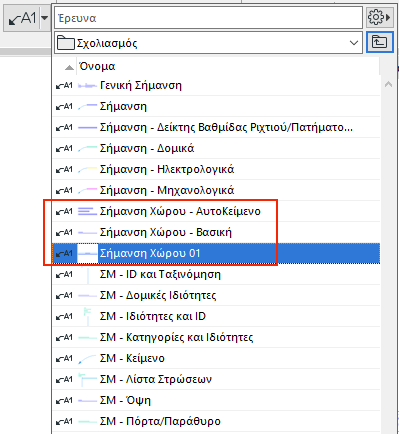Viewport: 399px width, 434px height.
Task: Click the preview thumbnail of Σήμανση Χώρου 01
Action: (x=88, y=253)
